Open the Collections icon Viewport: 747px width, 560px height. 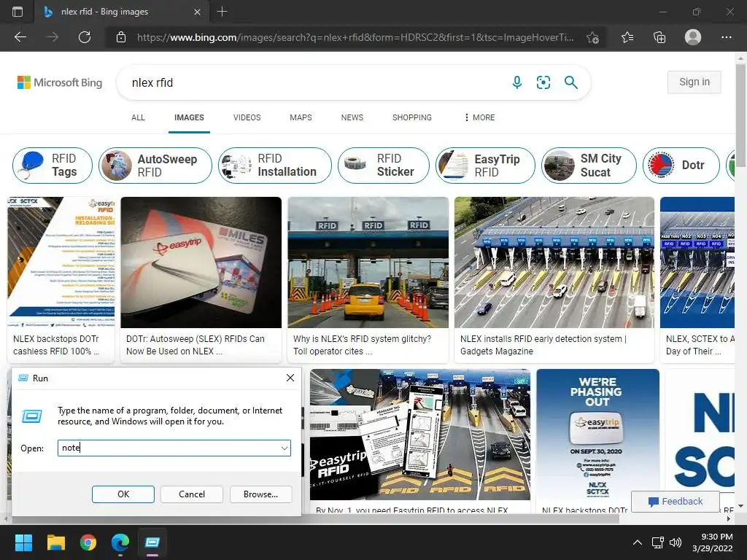click(x=659, y=37)
